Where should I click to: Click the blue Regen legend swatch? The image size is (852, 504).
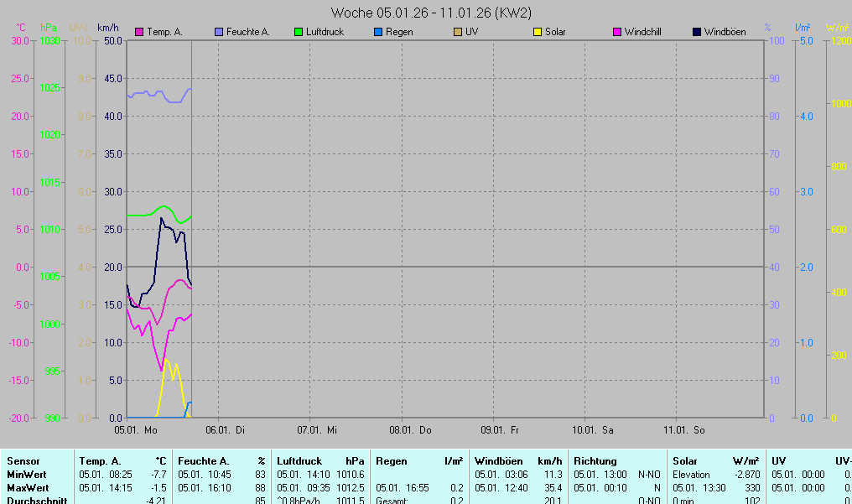click(x=377, y=33)
